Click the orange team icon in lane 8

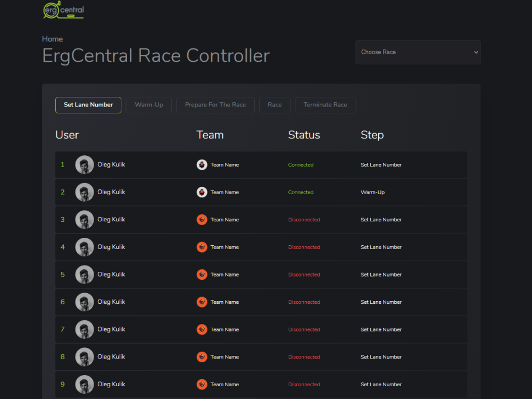point(202,358)
